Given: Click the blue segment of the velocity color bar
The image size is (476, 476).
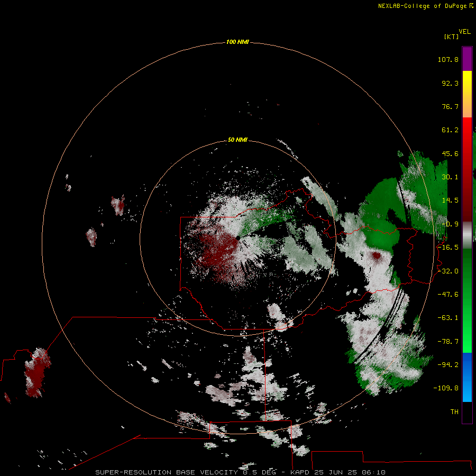Looking at the screenshot, I should [467, 377].
